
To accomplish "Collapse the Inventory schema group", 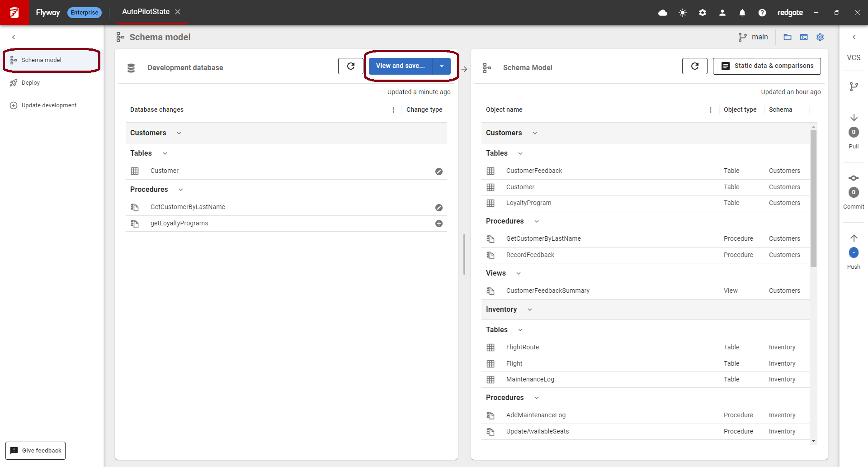I will [530, 310].
